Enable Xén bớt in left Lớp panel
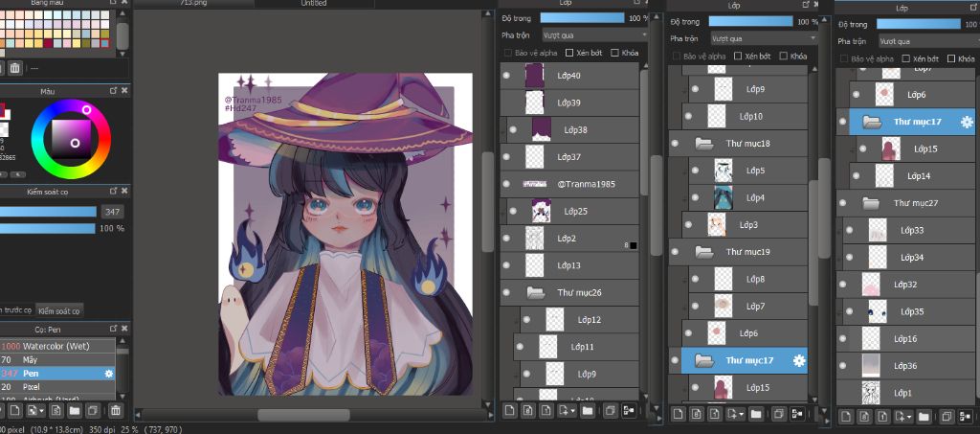The image size is (980, 434). [569, 53]
